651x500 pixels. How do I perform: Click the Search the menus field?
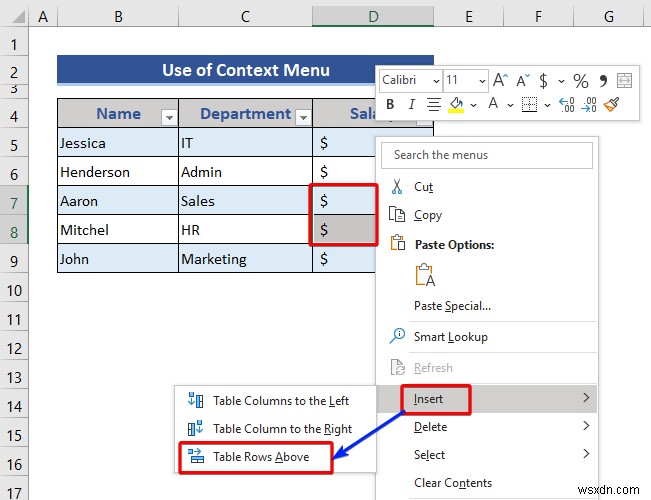pyautogui.click(x=487, y=155)
